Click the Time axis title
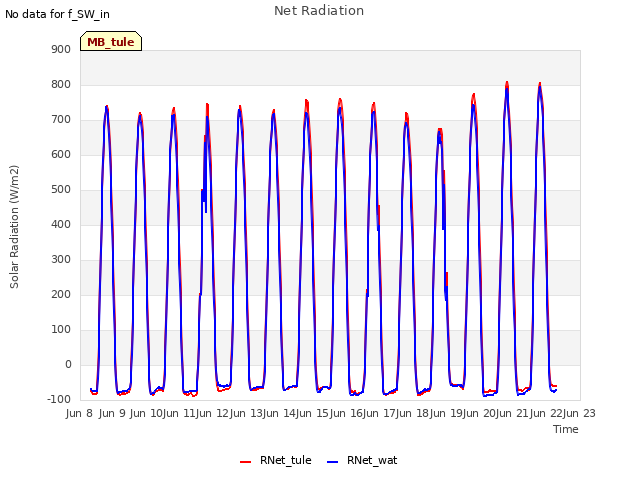Viewport: 640px width, 480px height. (x=566, y=429)
